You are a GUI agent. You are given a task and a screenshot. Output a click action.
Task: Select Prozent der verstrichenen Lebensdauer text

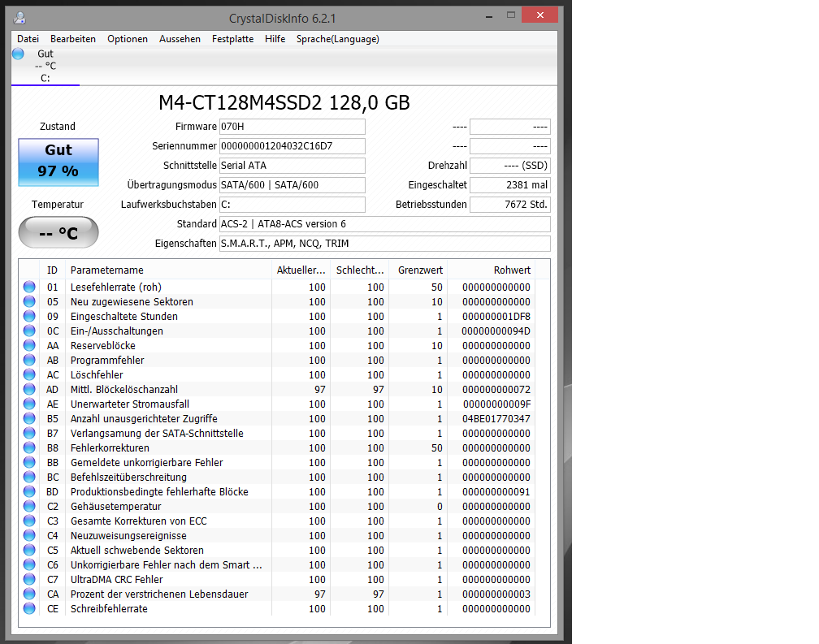[159, 594]
